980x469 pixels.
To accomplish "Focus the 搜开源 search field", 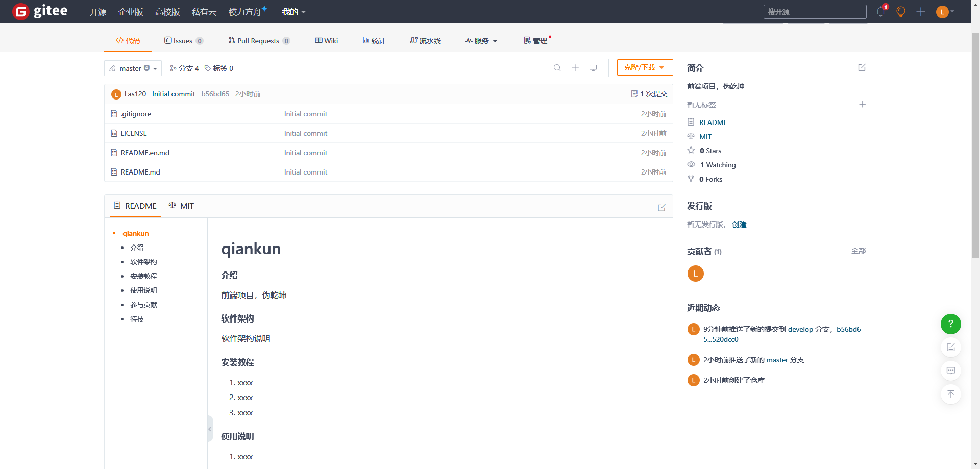I will tap(815, 12).
